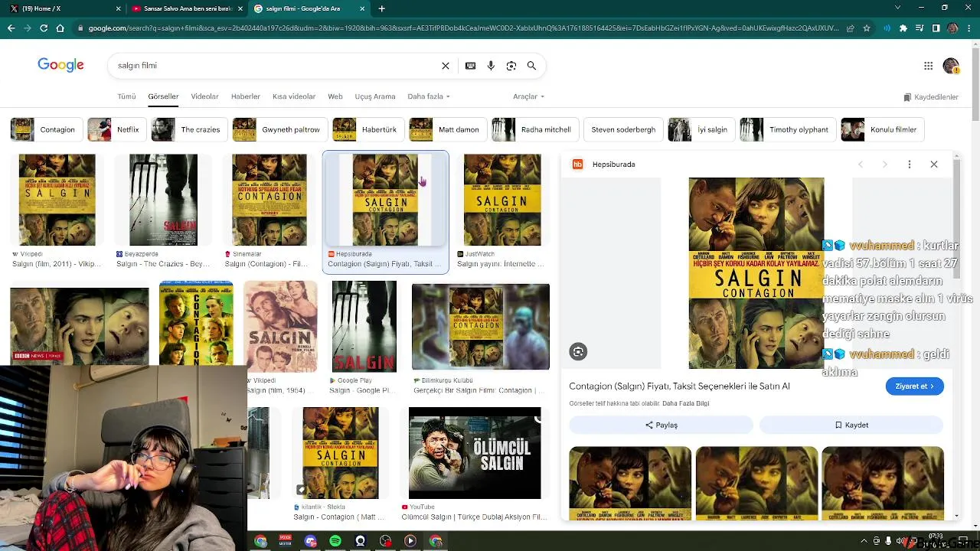The height and width of the screenshot is (551, 980).
Task: Open the Google account avatar on the page
Action: [951, 66]
